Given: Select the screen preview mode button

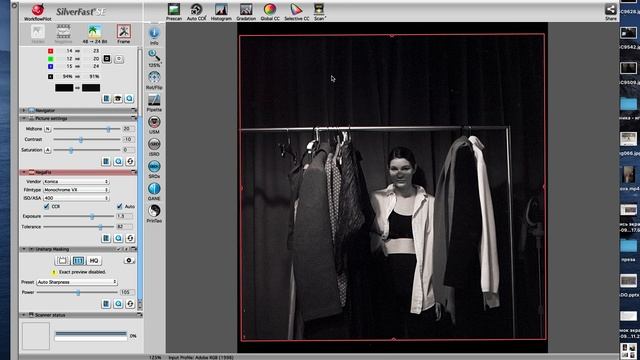Looking at the screenshot, I should tap(62, 260).
